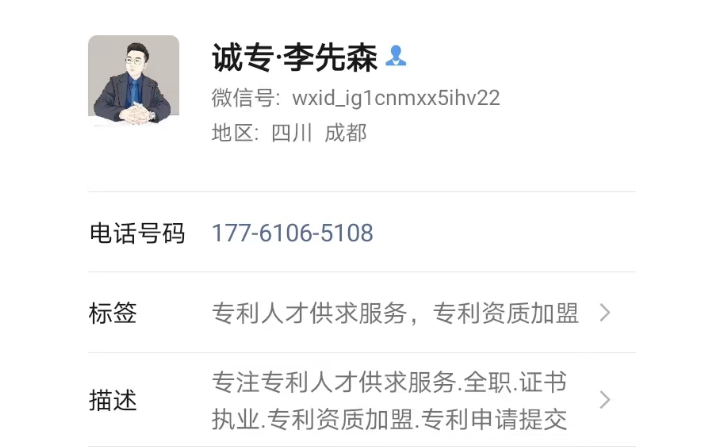Click the blue male gender icon
The image size is (710, 448).
pyautogui.click(x=396, y=56)
